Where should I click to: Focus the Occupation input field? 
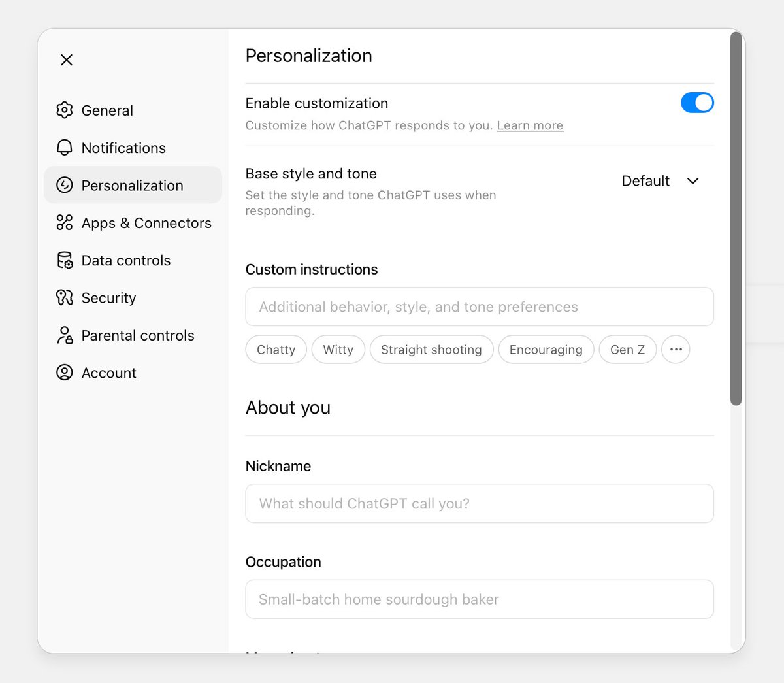tap(480, 599)
